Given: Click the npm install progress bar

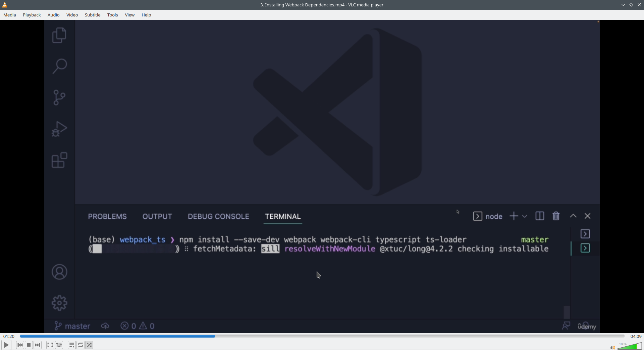Looking at the screenshot, I should (x=134, y=249).
